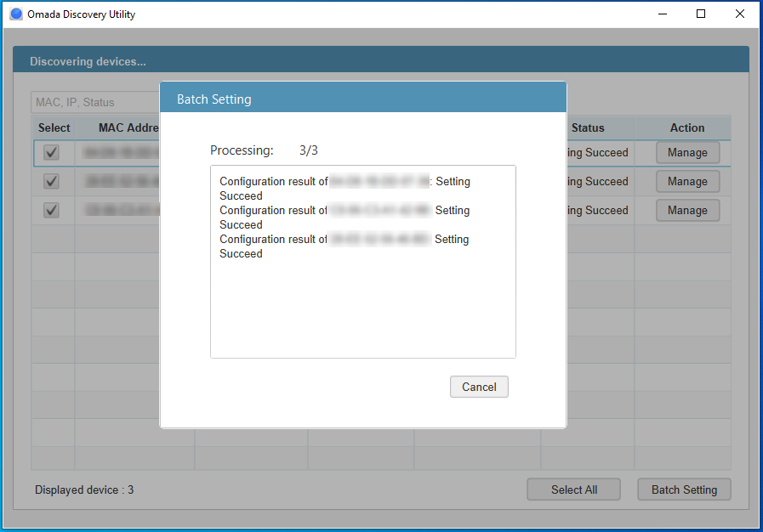
Task: Uncheck the first device row checkbox
Action: [x=52, y=153]
